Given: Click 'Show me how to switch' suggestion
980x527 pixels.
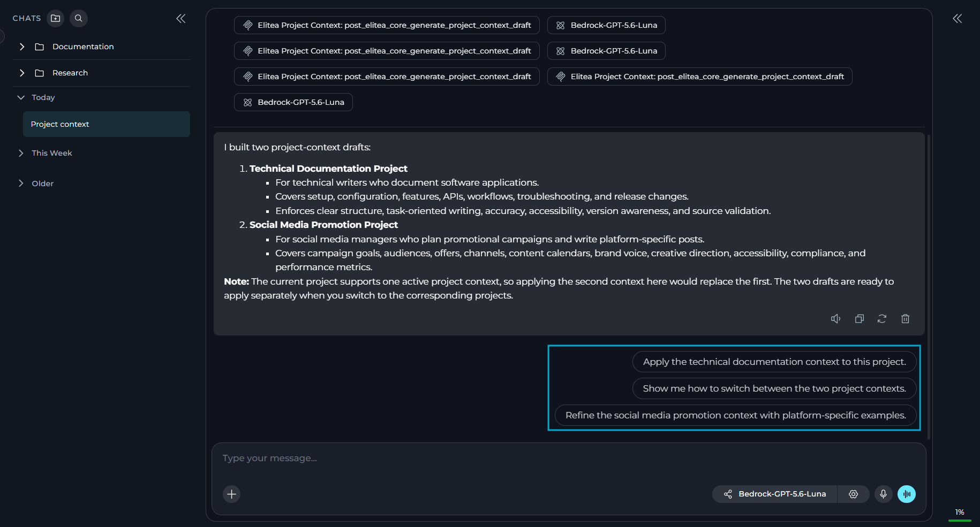Looking at the screenshot, I should point(774,388).
